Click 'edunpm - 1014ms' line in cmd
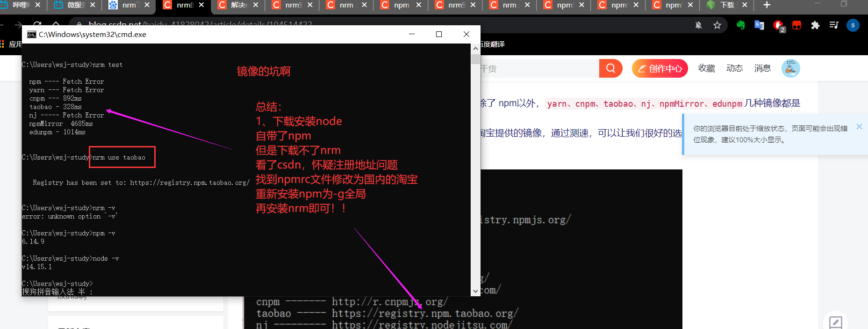Viewport: 868px width, 329px height. tap(57, 132)
